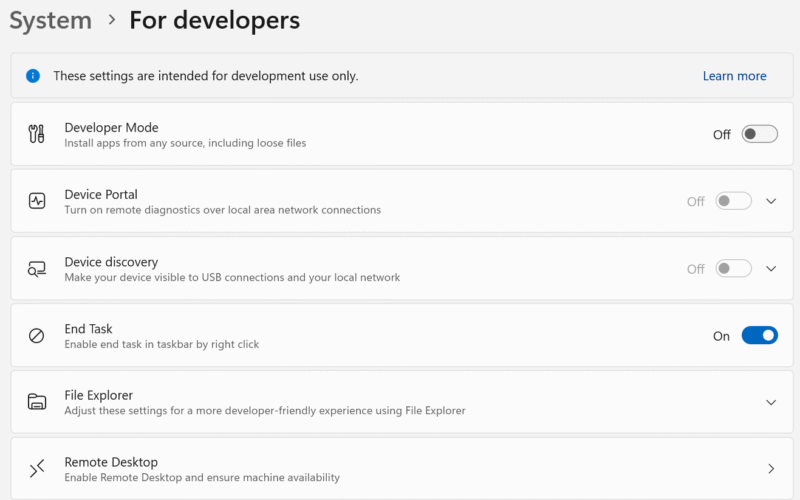This screenshot has width=800, height=500.
Task: Switch on the Device Portal toggle
Action: 733,201
